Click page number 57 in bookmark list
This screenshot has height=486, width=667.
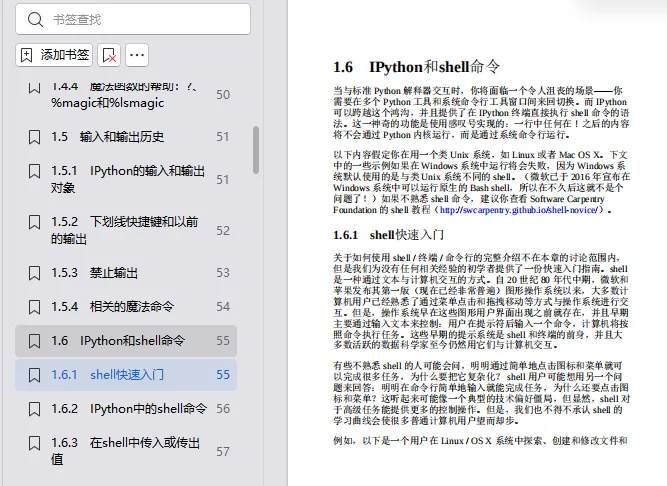click(x=223, y=452)
